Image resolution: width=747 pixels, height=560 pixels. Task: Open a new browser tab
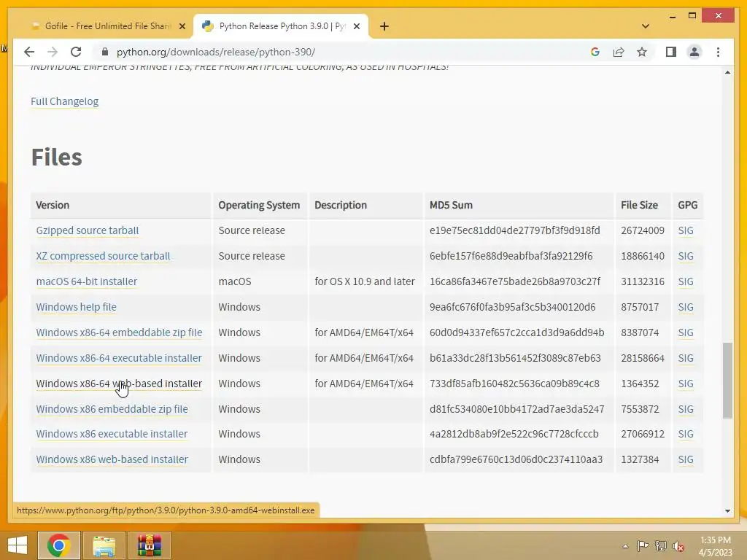point(384,26)
